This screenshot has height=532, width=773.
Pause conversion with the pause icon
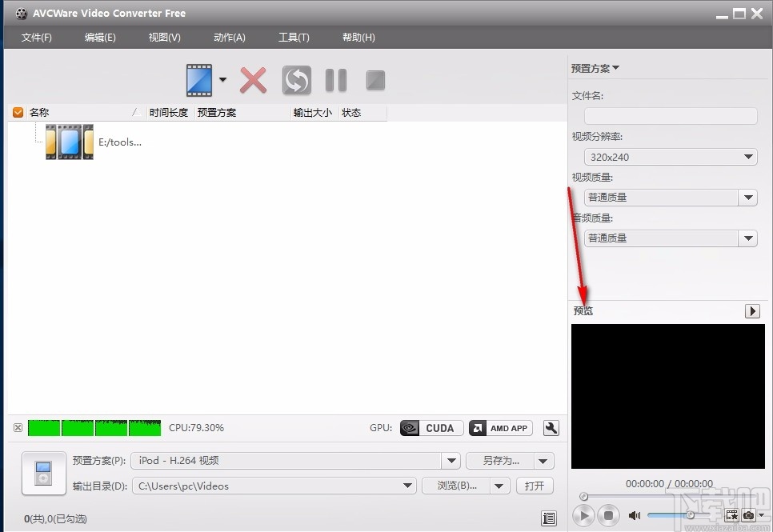(335, 80)
